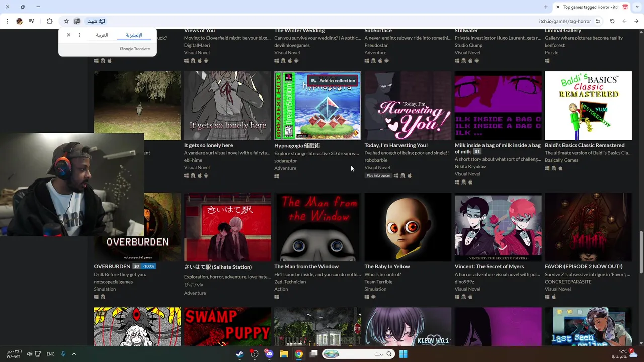Click the -100% sale badge on OVERBURDEN

(148, 266)
